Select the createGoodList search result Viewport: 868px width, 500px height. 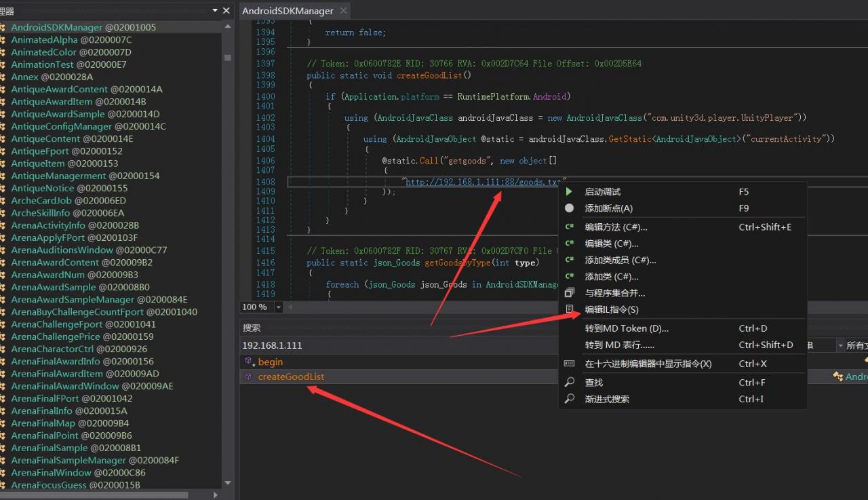point(291,377)
